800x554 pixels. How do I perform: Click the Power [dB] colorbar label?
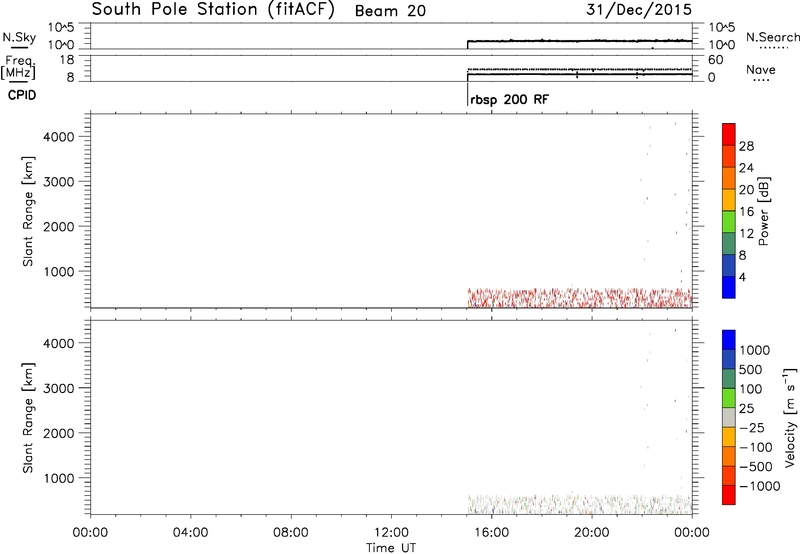764,211
